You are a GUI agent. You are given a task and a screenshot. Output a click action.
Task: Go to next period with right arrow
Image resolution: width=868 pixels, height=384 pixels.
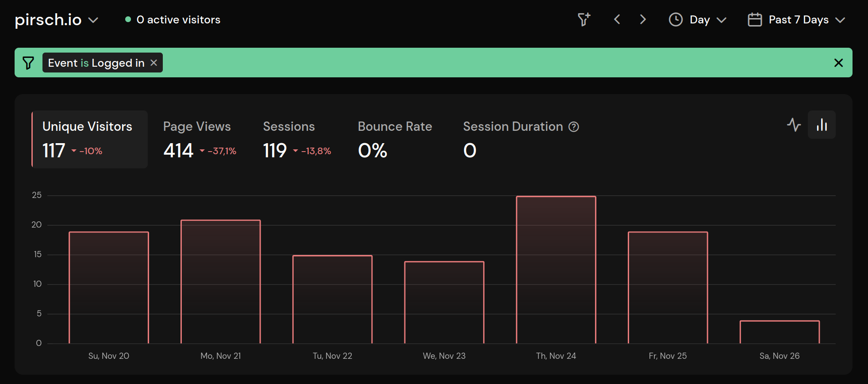click(x=643, y=19)
